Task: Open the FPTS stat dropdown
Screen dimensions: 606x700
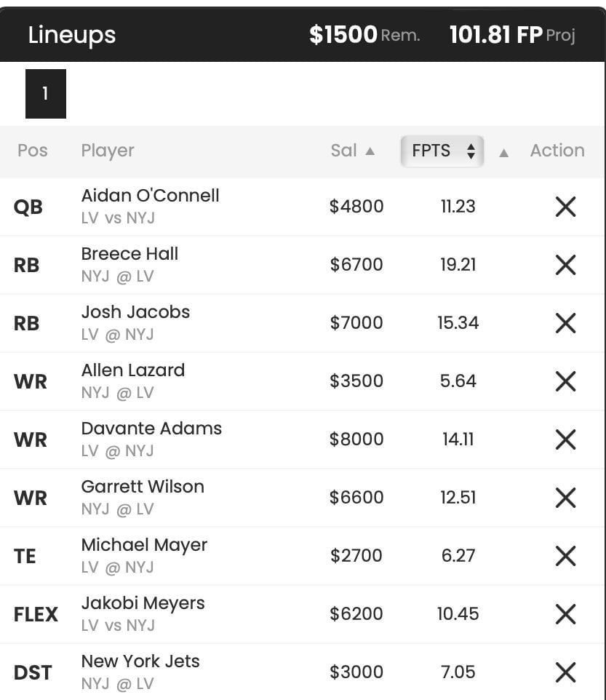Action: click(442, 151)
